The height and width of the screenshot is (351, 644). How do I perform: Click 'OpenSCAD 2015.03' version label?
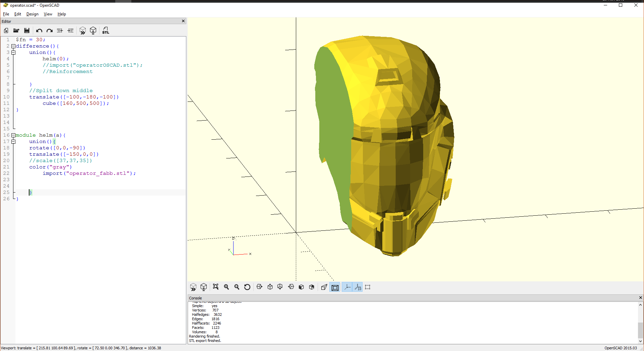(621, 348)
